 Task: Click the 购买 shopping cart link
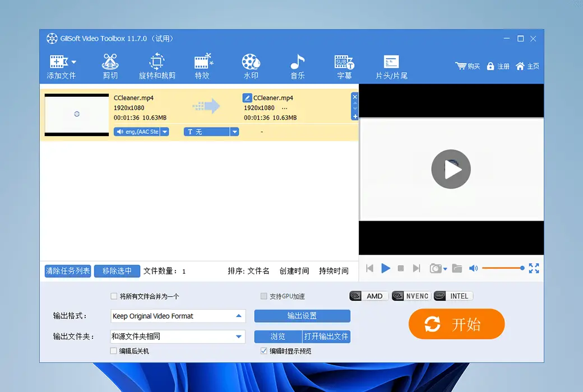click(x=468, y=66)
